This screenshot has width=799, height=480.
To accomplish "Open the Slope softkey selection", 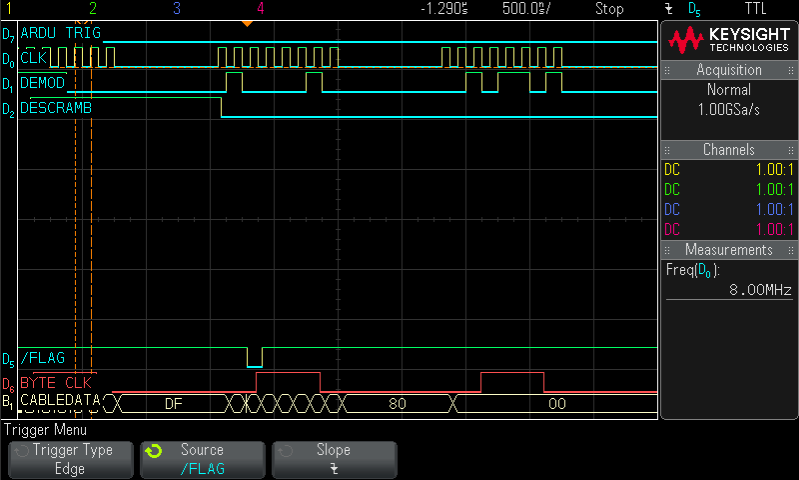I will point(334,459).
